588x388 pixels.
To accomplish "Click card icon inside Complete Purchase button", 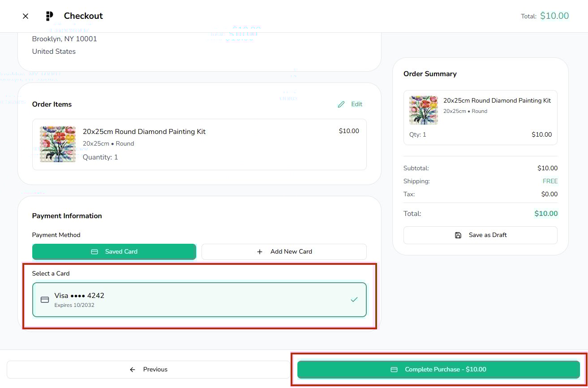I will pyautogui.click(x=394, y=370).
